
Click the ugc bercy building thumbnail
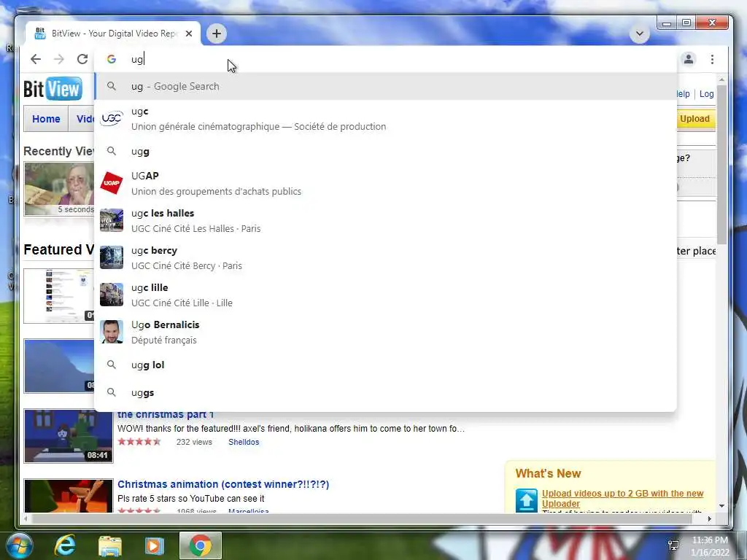[x=112, y=257]
